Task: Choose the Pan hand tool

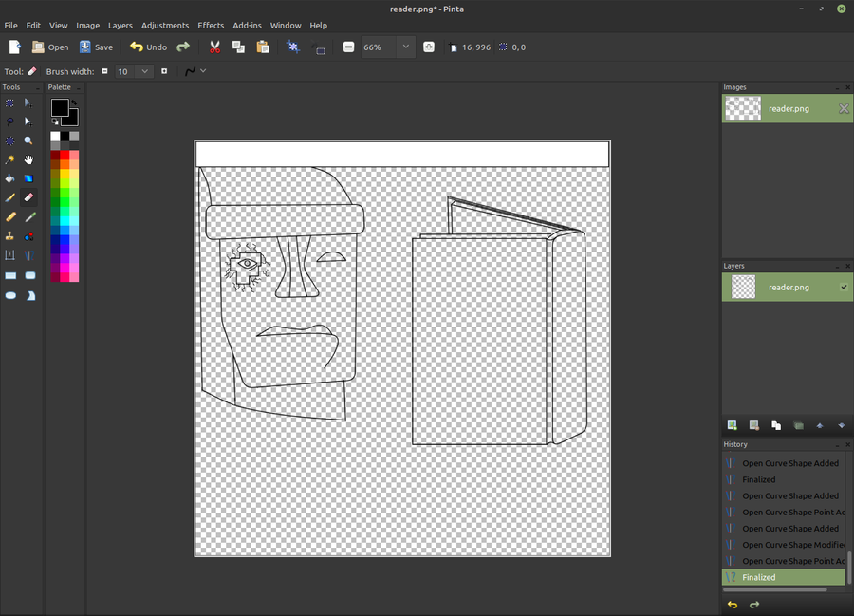Action: click(x=28, y=159)
